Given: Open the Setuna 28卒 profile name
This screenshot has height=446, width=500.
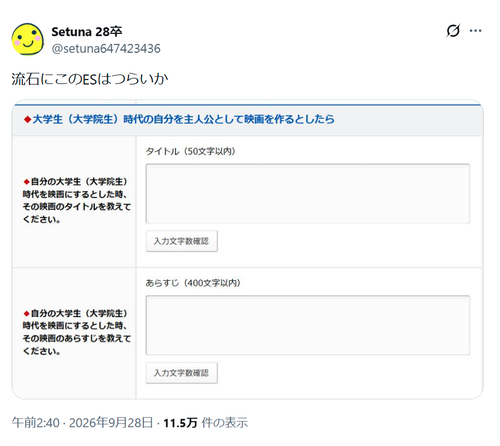Looking at the screenshot, I should tap(87, 32).
